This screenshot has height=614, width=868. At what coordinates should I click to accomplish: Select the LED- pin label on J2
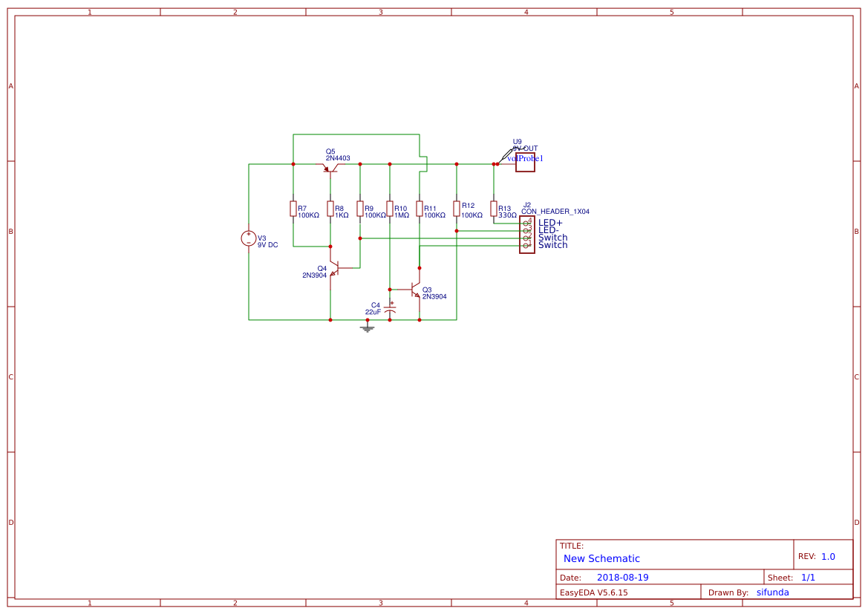(549, 230)
